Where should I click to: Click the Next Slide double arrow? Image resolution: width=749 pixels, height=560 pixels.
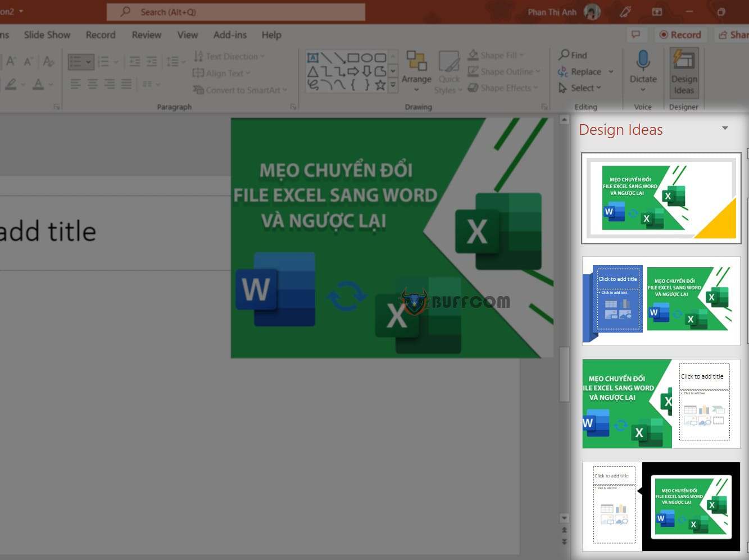coord(564,542)
